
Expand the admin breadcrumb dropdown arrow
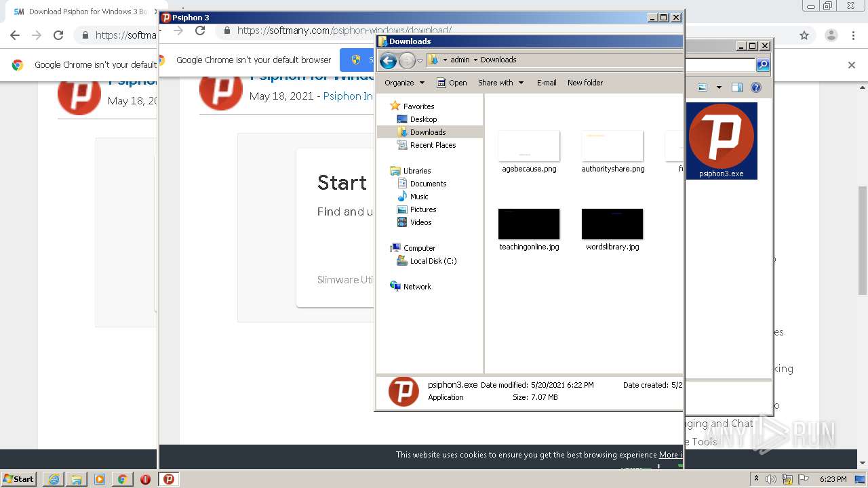pyautogui.click(x=475, y=60)
